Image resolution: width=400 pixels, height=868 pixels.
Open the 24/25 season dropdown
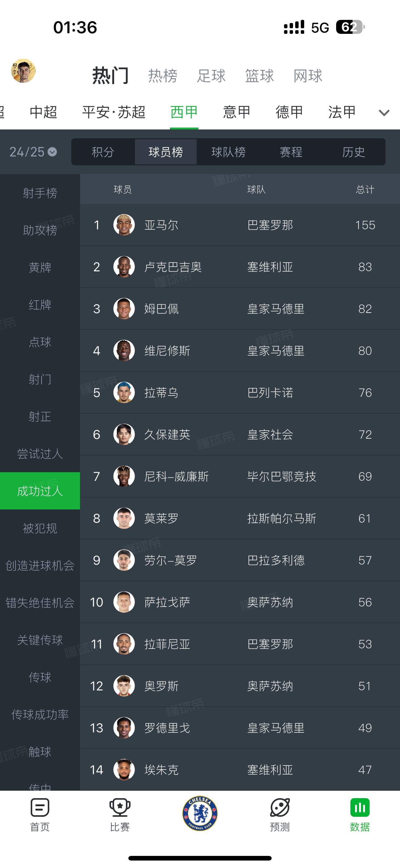33,152
